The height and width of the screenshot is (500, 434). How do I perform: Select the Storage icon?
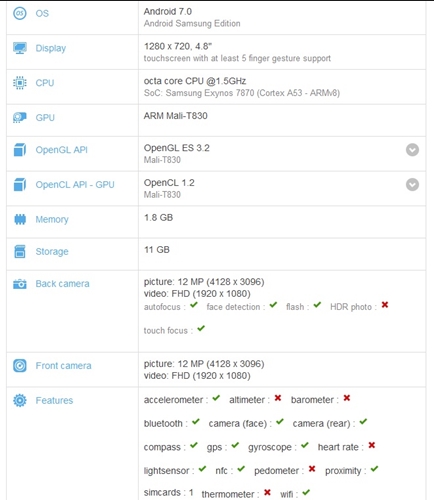click(x=20, y=251)
